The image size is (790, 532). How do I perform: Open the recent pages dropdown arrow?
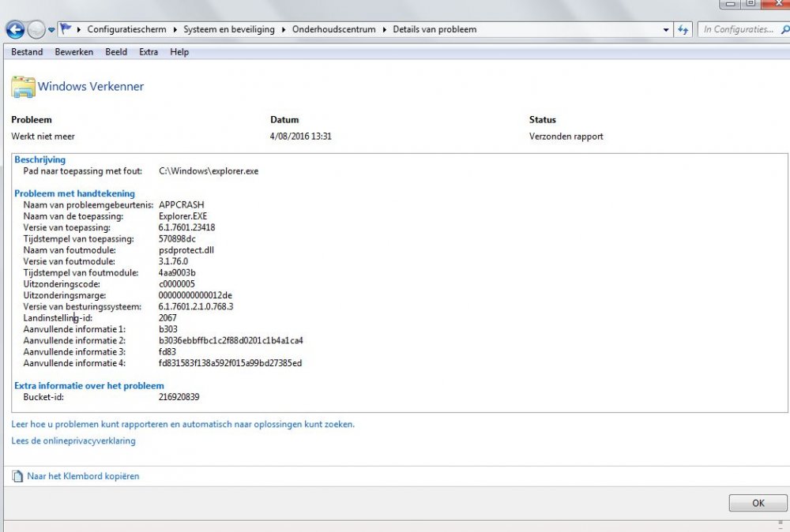[x=52, y=30]
